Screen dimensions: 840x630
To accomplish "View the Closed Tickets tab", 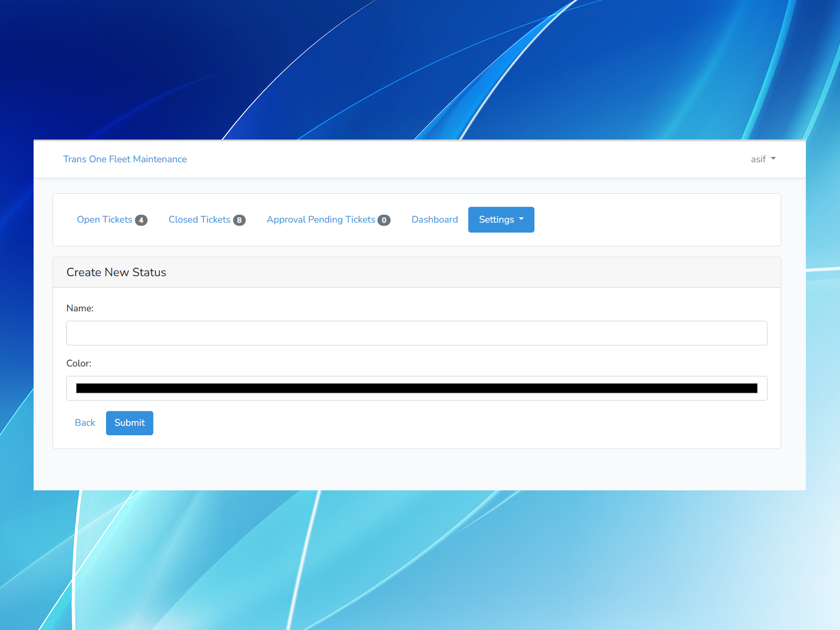I will tap(207, 219).
